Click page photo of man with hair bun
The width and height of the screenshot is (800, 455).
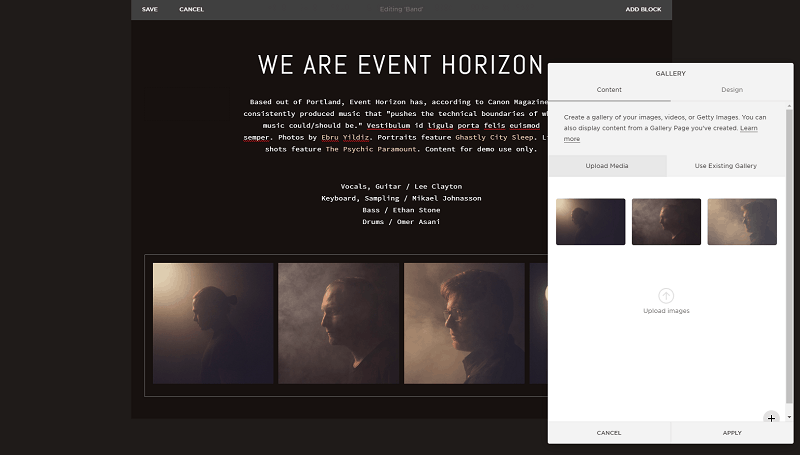click(213, 323)
